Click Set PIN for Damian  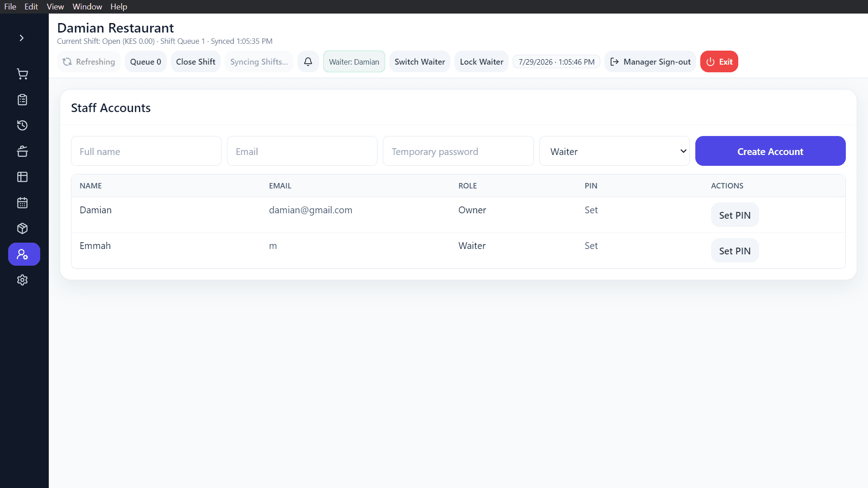pyautogui.click(x=735, y=215)
